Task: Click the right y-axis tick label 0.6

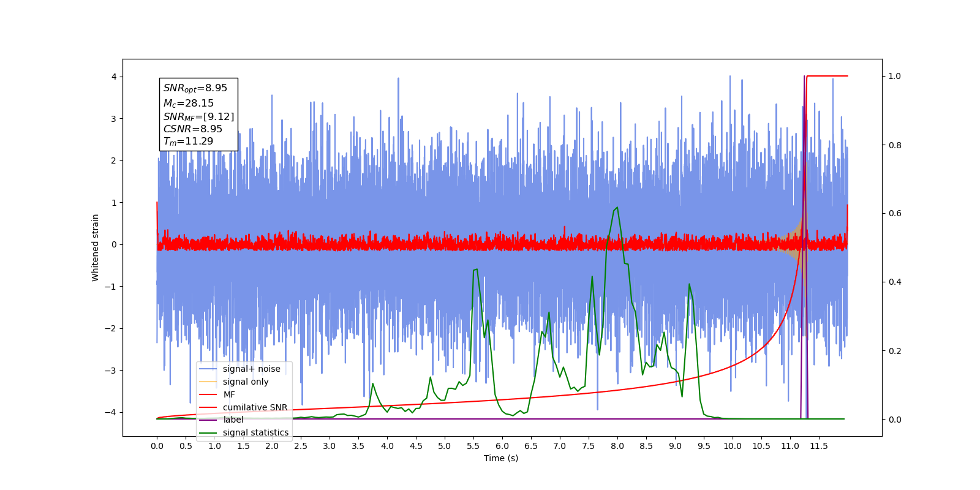Action: pos(895,214)
